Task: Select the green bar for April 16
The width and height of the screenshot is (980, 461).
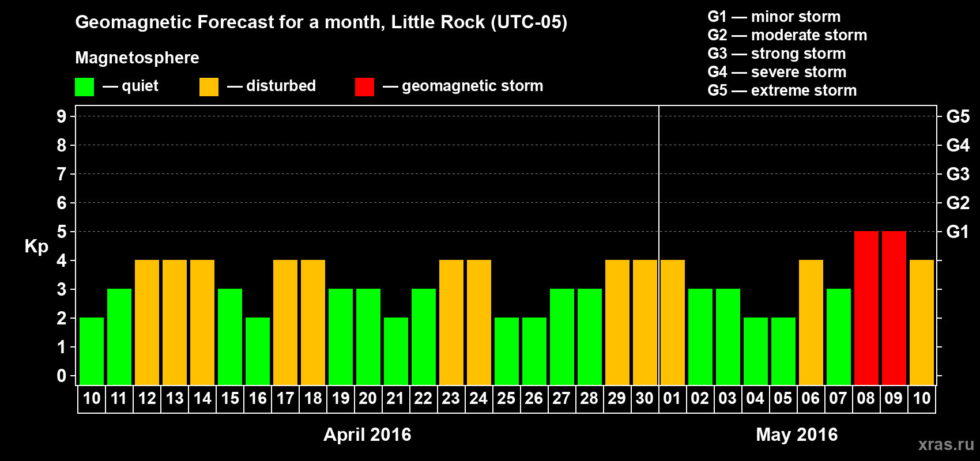Action: click(x=258, y=351)
